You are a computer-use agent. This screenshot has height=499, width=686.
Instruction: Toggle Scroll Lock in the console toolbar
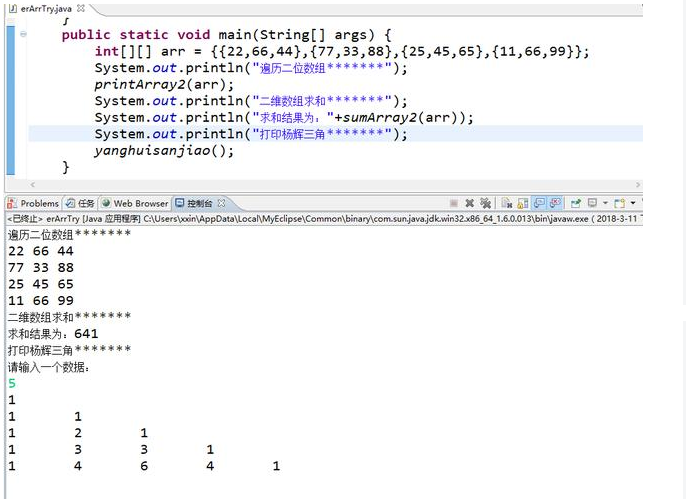tap(523, 203)
